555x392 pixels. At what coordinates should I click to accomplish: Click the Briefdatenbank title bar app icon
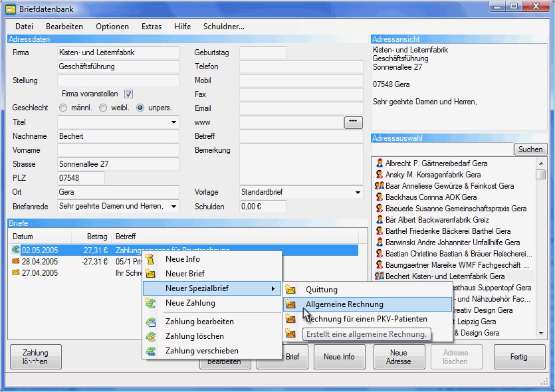click(11, 9)
